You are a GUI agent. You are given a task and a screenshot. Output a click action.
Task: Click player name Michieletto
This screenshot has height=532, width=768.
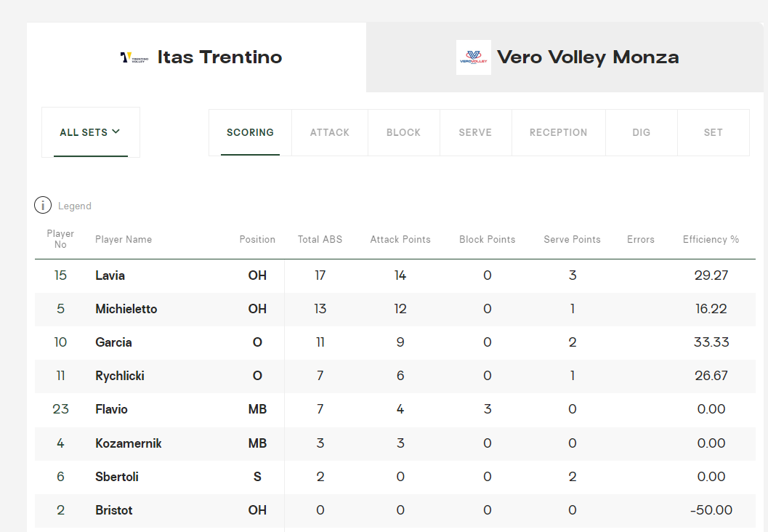coord(126,309)
